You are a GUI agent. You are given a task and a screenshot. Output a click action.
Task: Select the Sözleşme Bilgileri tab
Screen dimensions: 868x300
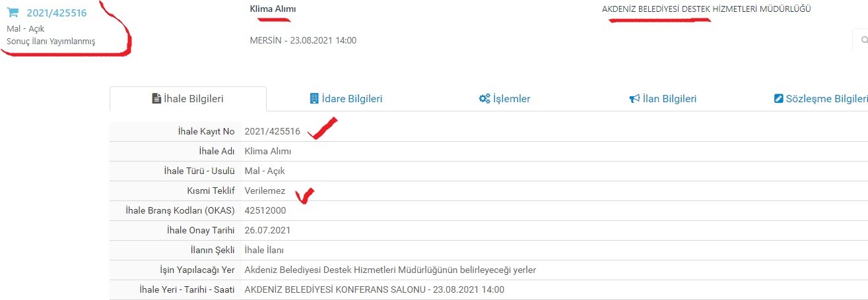[821, 99]
